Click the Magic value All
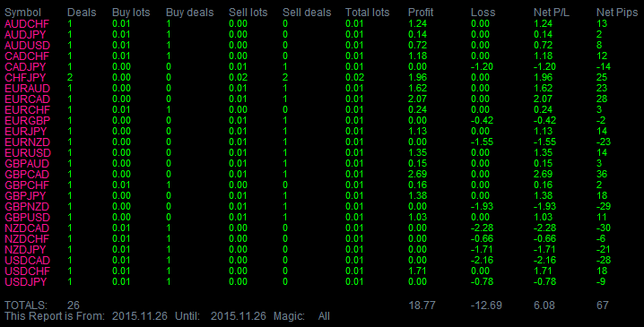This screenshot has width=644, height=327. [324, 316]
